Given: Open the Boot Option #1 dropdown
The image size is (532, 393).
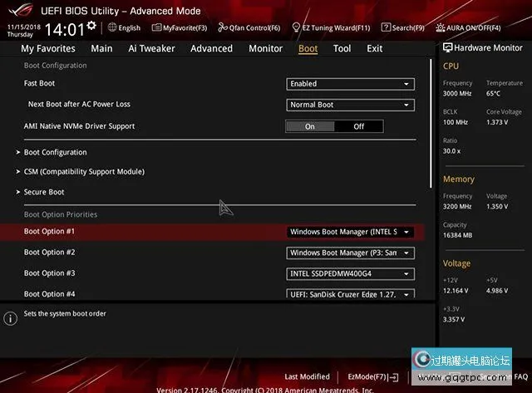Looking at the screenshot, I should 350,232.
